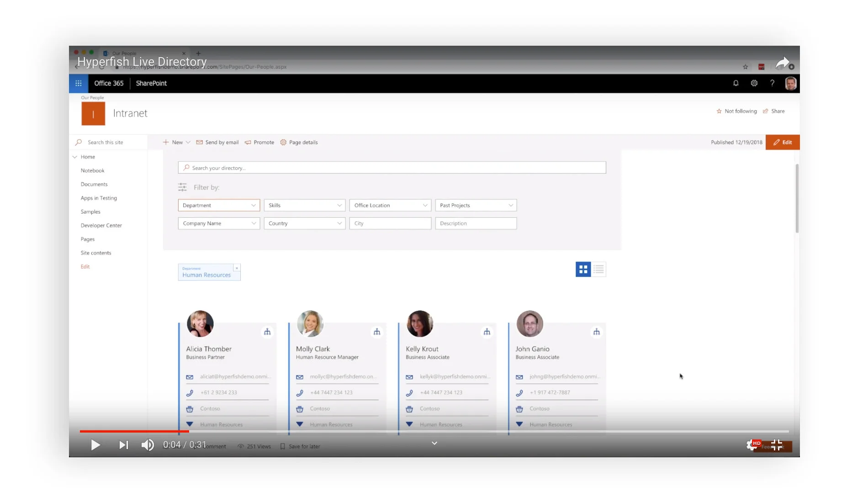This screenshot has height=503, width=868.
Task: Click Alicia Thomber's email icon
Action: coord(190,377)
